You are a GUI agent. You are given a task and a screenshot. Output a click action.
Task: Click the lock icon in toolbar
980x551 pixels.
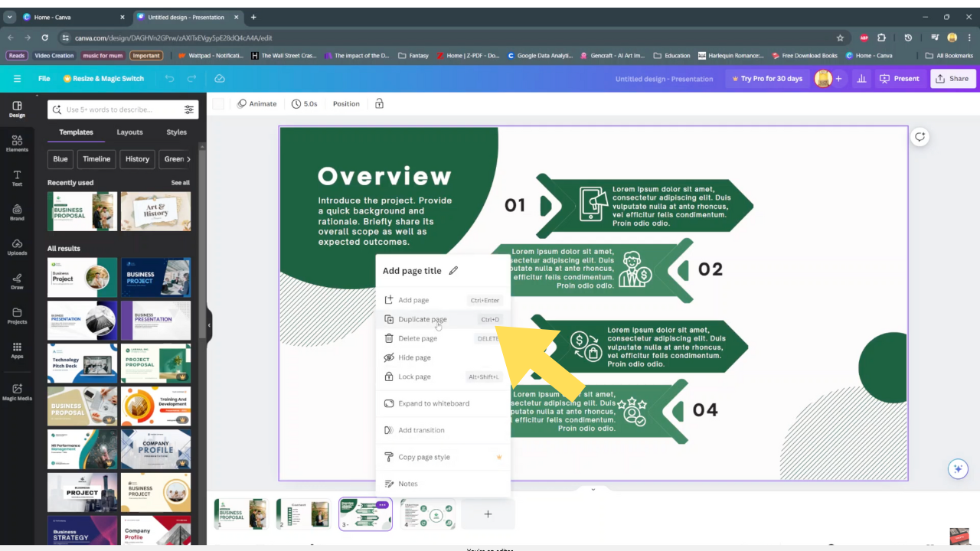pyautogui.click(x=379, y=104)
